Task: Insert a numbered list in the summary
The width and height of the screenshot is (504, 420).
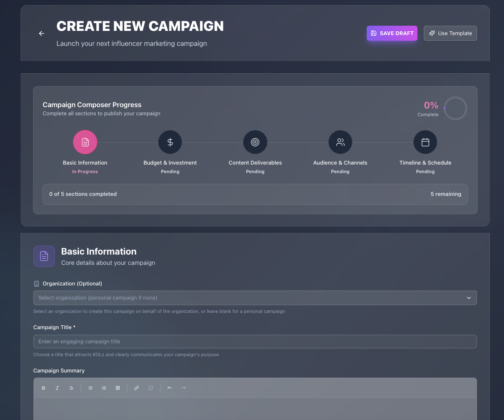Action: pyautogui.click(x=104, y=388)
